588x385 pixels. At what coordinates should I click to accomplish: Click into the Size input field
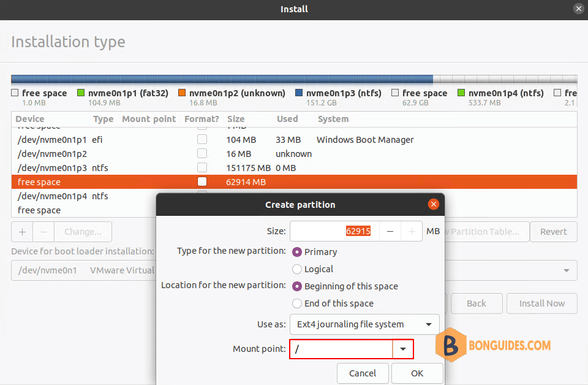(334, 232)
